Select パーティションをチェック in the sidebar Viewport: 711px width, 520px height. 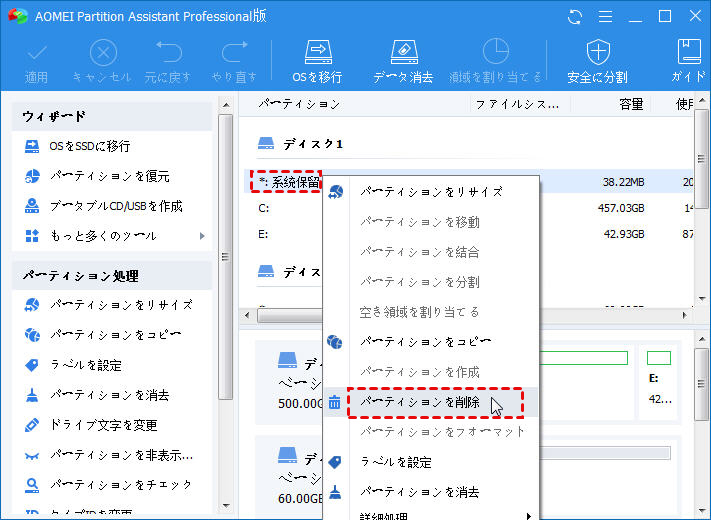[x=109, y=485]
